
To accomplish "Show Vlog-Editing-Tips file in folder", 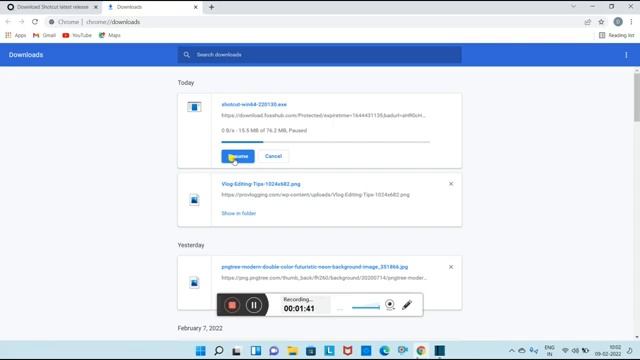I will (238, 213).
